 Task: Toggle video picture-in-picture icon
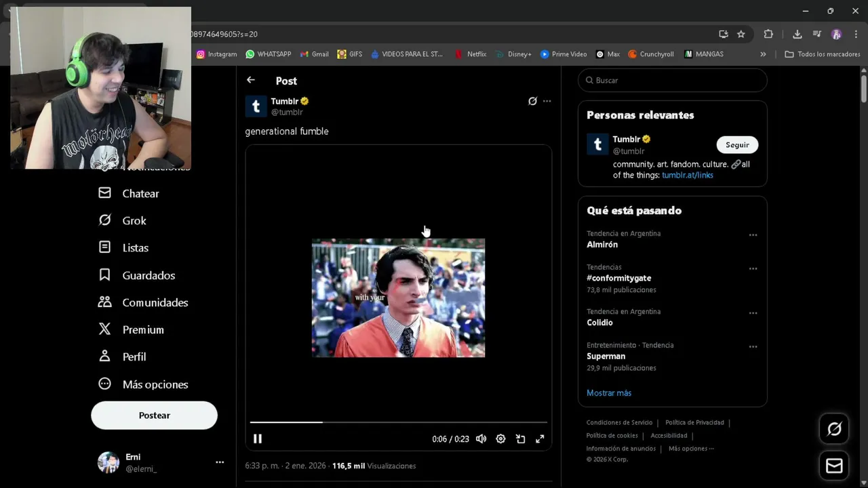(x=520, y=439)
